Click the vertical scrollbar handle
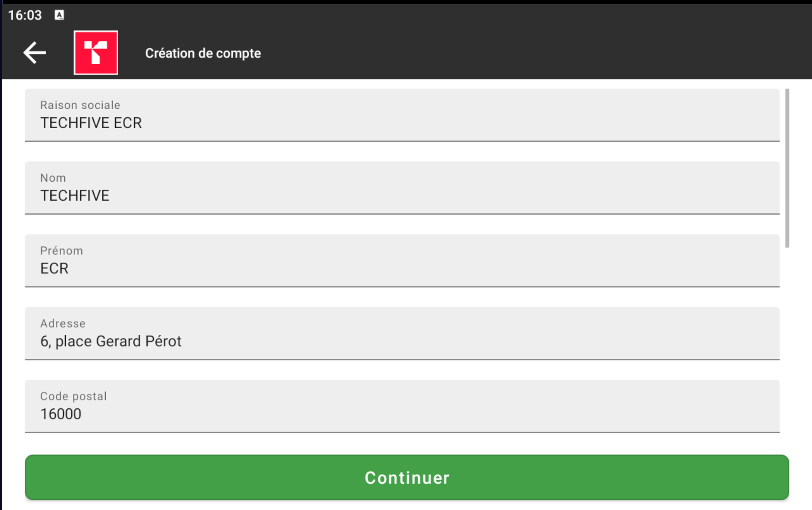This screenshot has width=812, height=510. (x=787, y=168)
